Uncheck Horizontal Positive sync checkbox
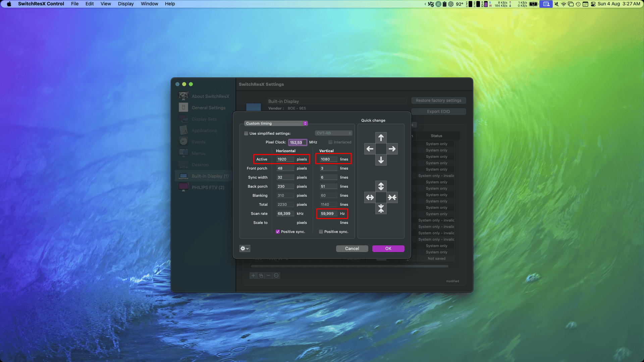644x362 pixels. (278, 232)
